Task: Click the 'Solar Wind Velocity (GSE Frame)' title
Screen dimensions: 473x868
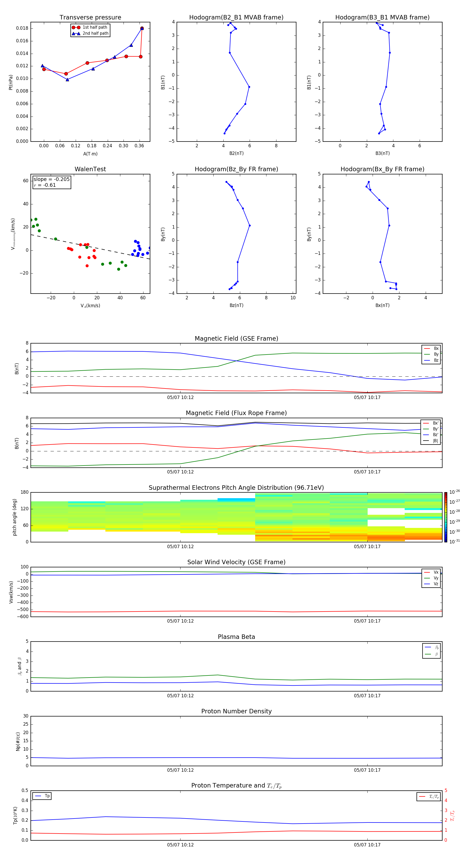Action: click(236, 562)
